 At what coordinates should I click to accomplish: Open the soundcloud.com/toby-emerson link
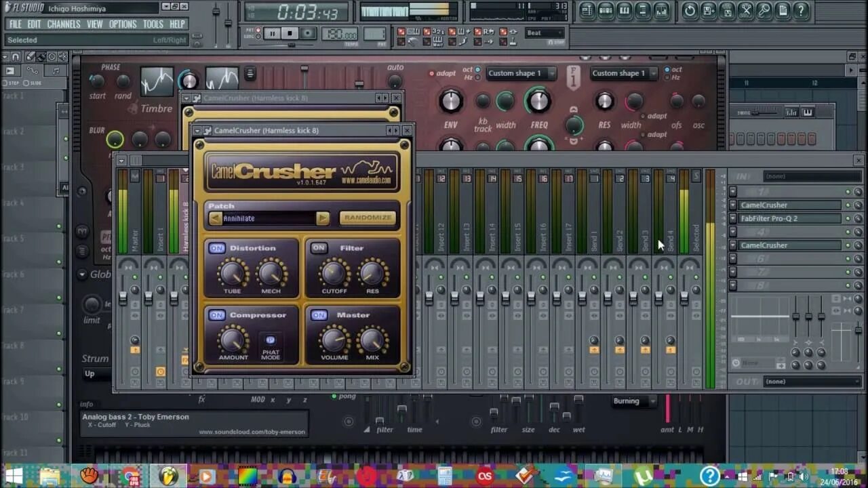coord(252,432)
